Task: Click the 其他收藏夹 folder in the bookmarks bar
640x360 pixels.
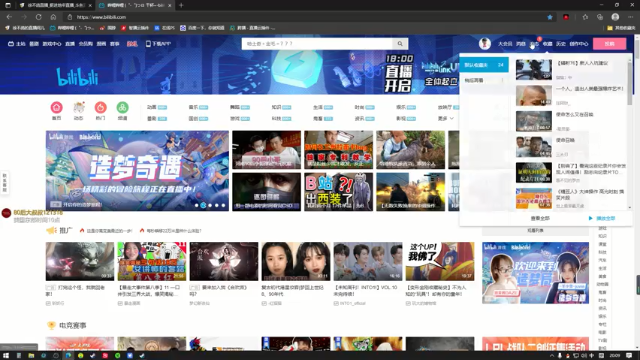Action: [x=621, y=28]
